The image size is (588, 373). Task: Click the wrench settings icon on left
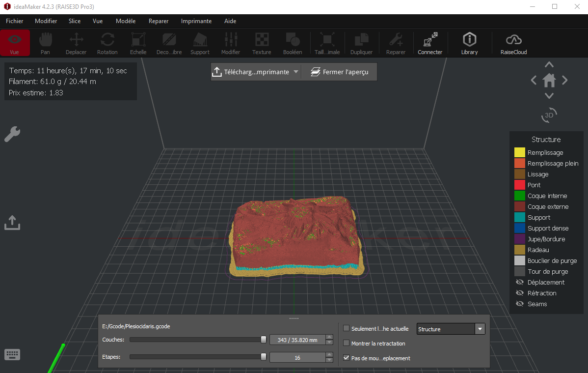[12, 134]
